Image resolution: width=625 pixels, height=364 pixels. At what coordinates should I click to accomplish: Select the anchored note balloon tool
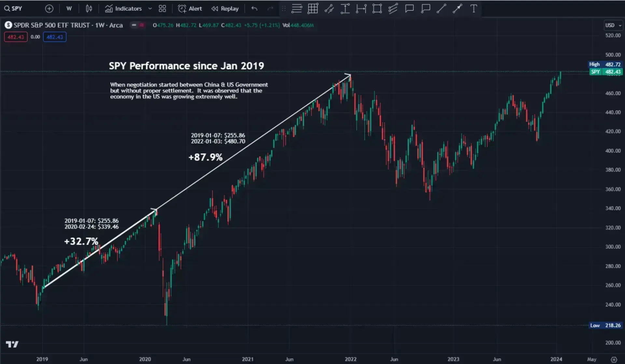pos(425,9)
